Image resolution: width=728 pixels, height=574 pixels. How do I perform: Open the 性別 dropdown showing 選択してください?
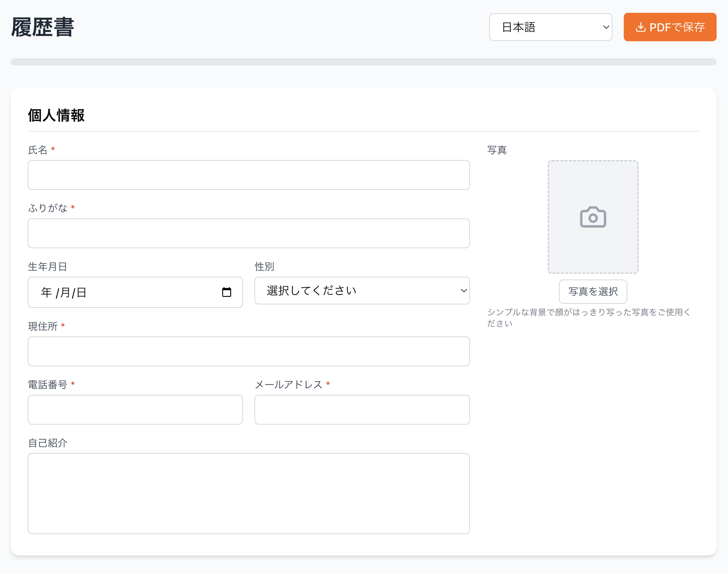pyautogui.click(x=362, y=291)
